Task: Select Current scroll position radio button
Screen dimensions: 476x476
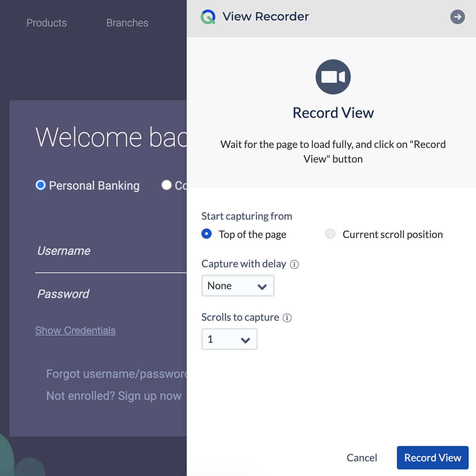Action: 330,234
